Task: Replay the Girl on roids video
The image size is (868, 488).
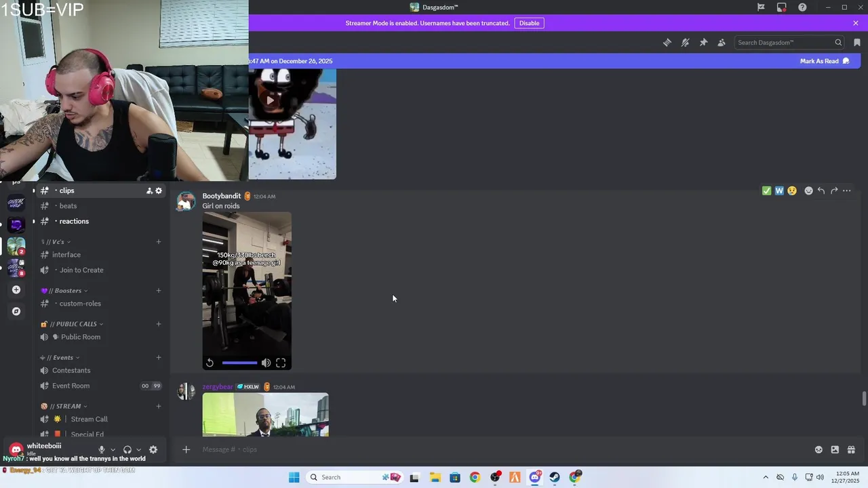Action: (210, 363)
